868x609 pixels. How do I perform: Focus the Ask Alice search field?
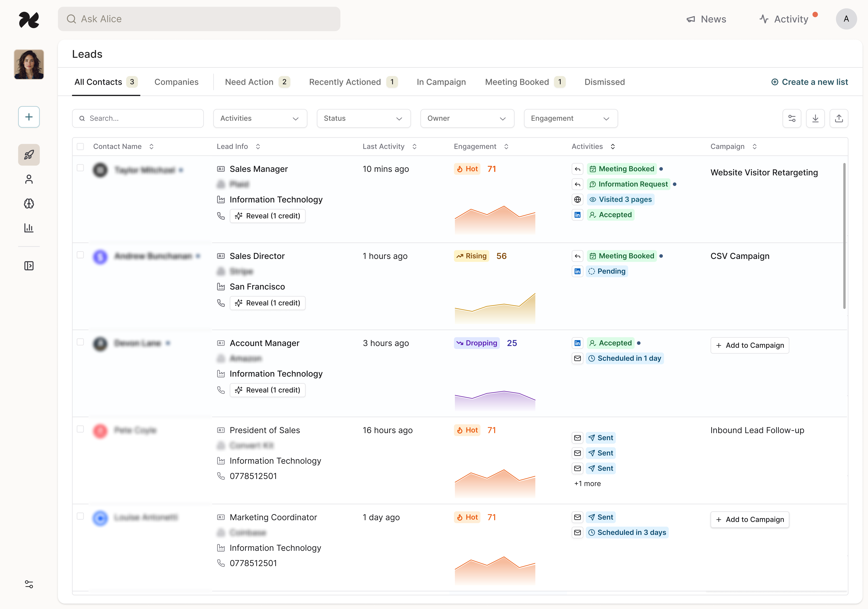click(199, 19)
